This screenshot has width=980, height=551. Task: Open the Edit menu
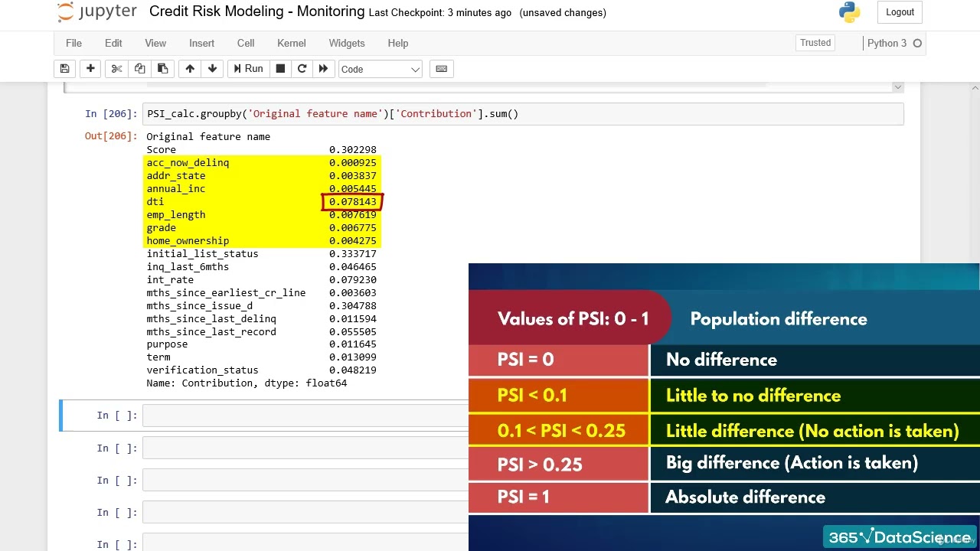coord(113,43)
